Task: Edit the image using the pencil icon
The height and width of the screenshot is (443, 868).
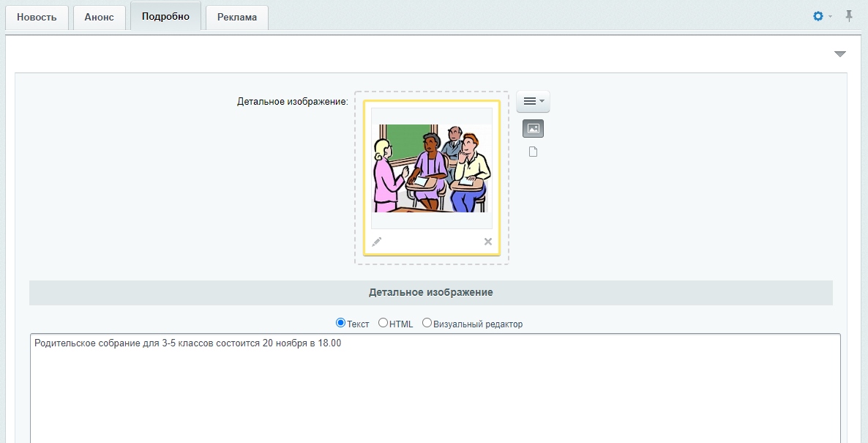Action: 376,242
